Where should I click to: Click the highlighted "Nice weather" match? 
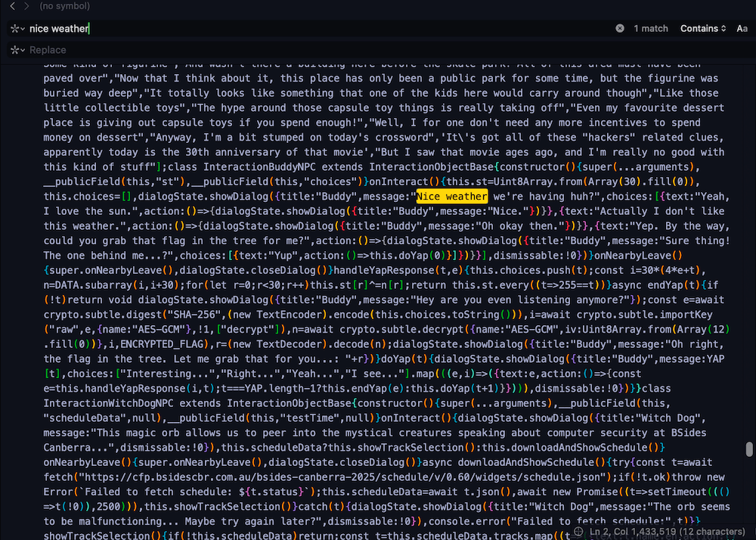point(452,197)
